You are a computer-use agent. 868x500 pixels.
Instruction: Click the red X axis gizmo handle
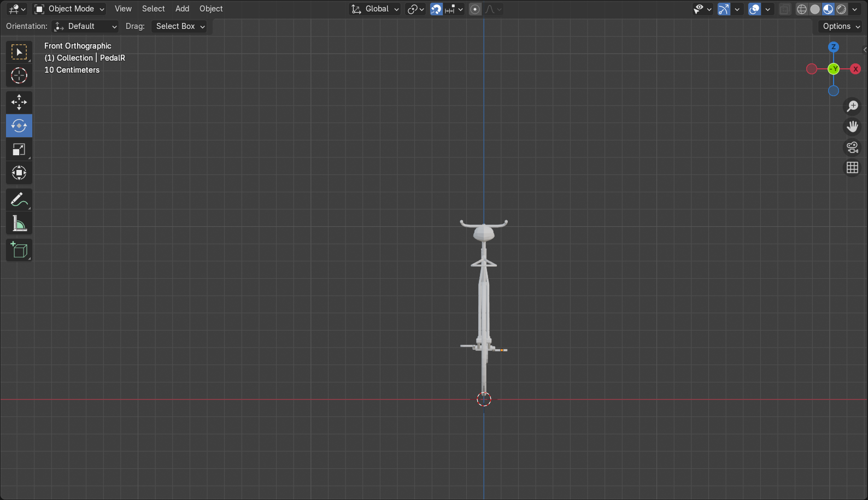(x=855, y=69)
